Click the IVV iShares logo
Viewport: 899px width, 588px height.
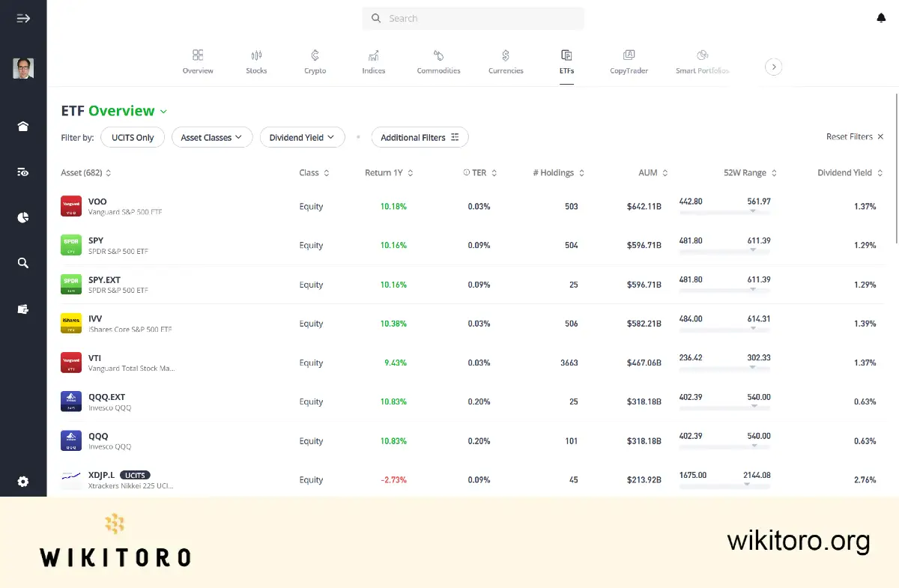click(71, 324)
